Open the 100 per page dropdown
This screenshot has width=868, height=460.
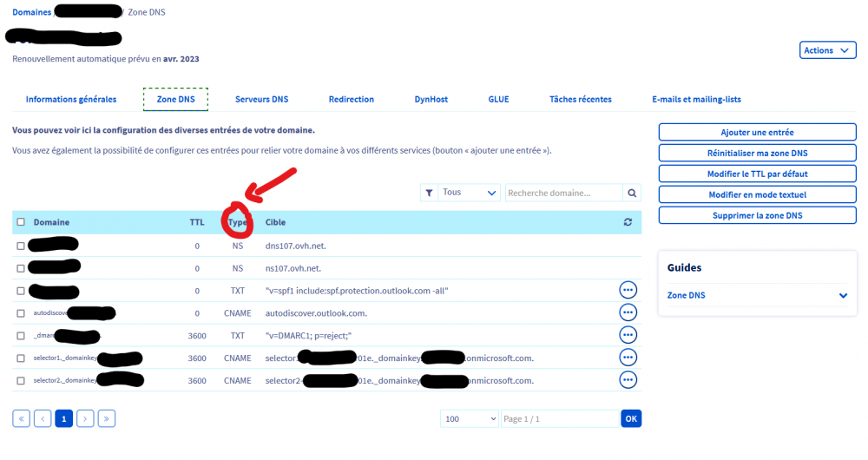tap(470, 418)
